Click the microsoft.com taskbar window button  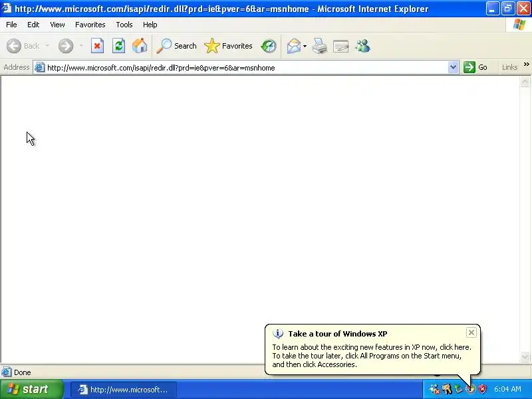click(124, 390)
